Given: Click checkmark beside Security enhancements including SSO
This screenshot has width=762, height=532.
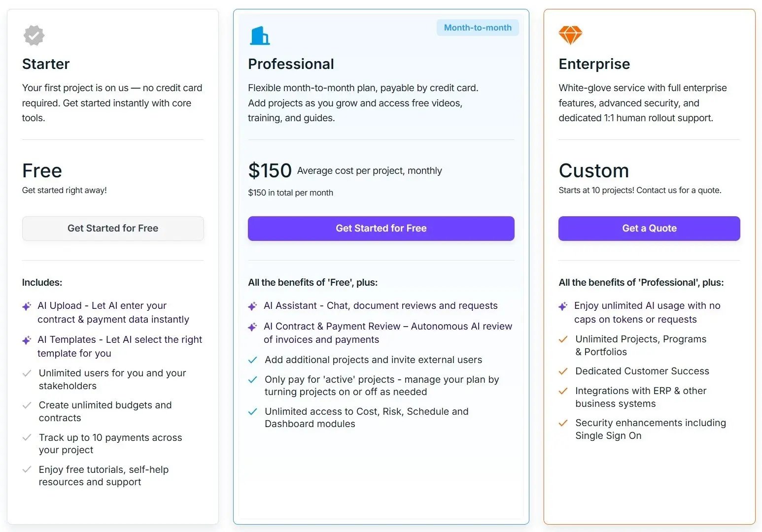Looking at the screenshot, I should 563,423.
